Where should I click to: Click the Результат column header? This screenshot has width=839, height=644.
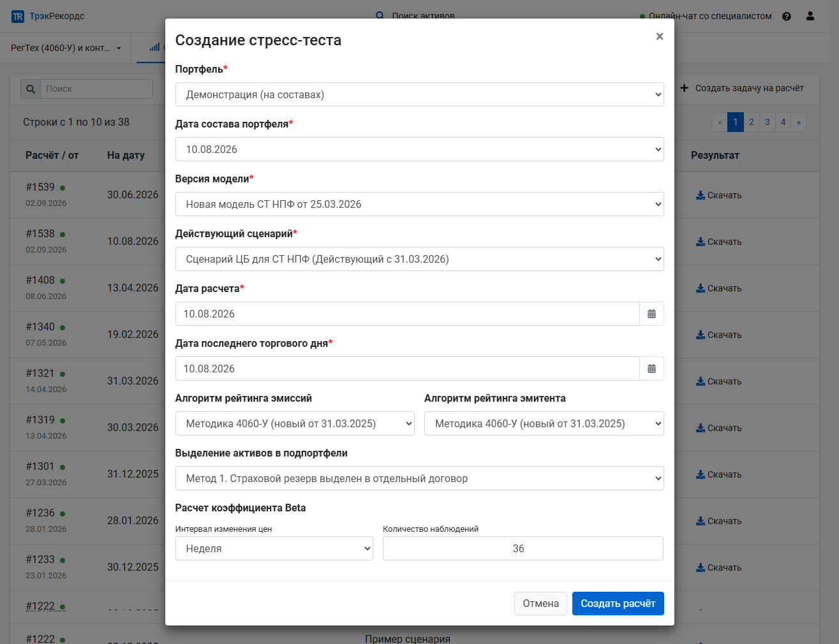pyautogui.click(x=715, y=155)
